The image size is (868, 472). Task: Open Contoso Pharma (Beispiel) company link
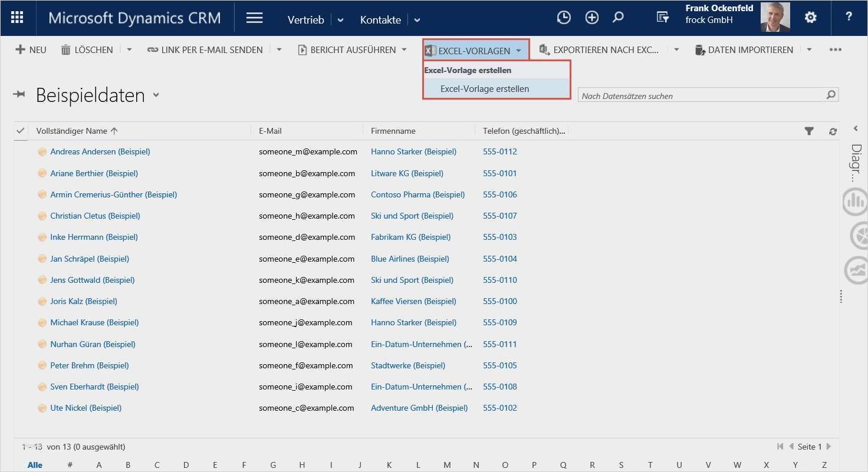point(417,194)
